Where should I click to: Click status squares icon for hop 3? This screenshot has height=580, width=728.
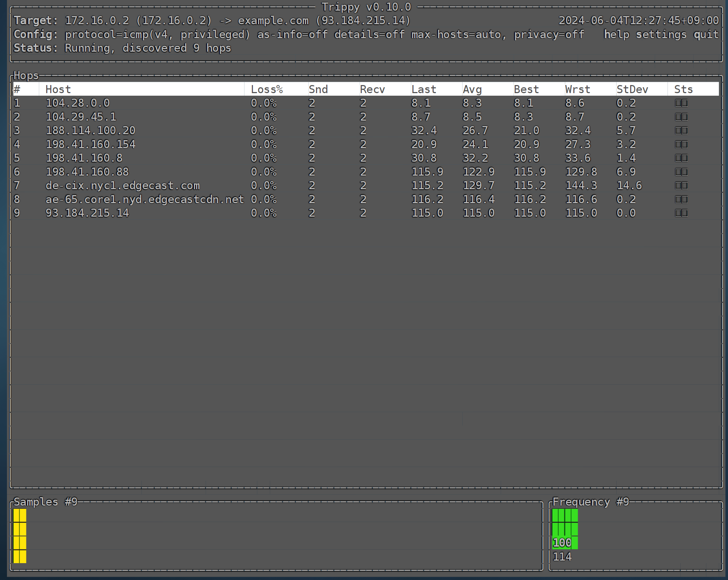tap(681, 131)
